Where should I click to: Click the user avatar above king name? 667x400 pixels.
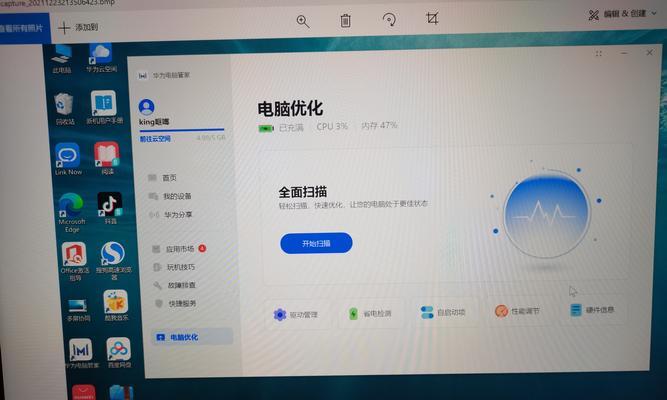tap(146, 107)
